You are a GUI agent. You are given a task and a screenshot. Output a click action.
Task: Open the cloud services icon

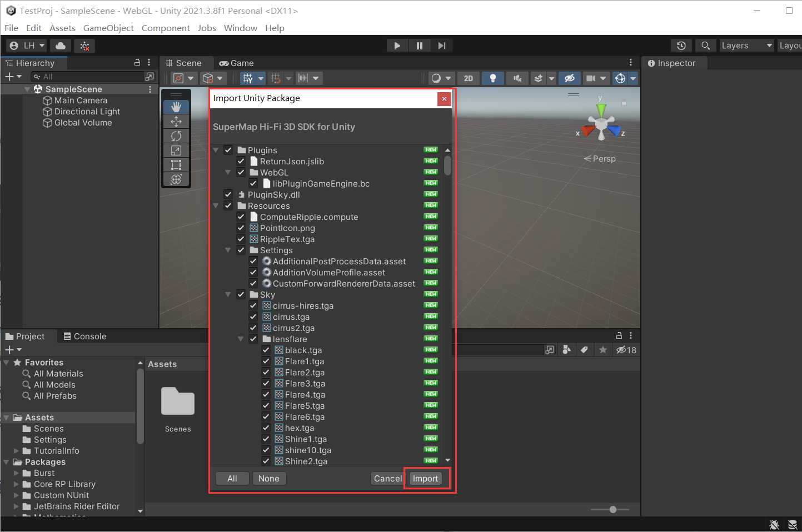61,46
